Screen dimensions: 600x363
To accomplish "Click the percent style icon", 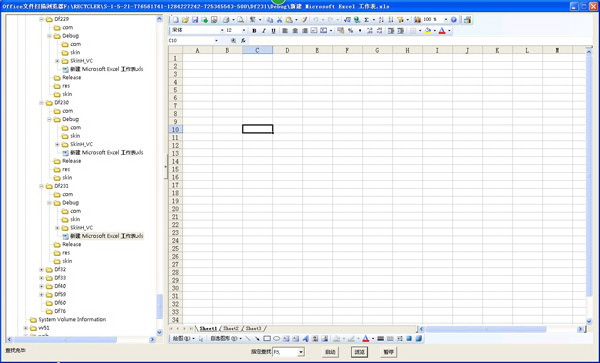I will [350, 31].
